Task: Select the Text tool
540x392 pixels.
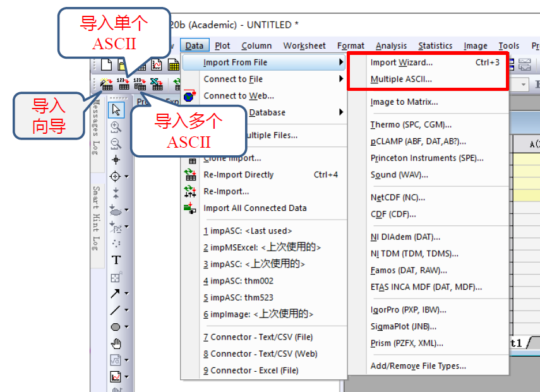Action: [x=116, y=260]
